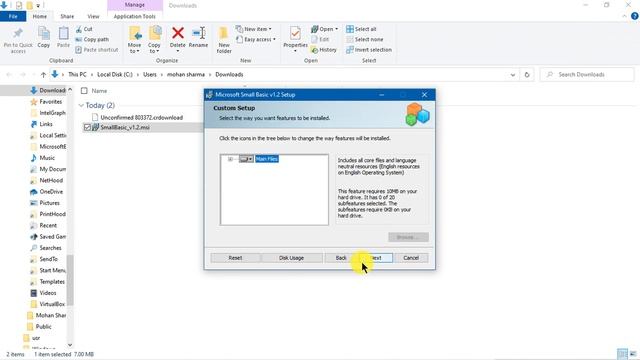Go up one folder level

coord(43,75)
